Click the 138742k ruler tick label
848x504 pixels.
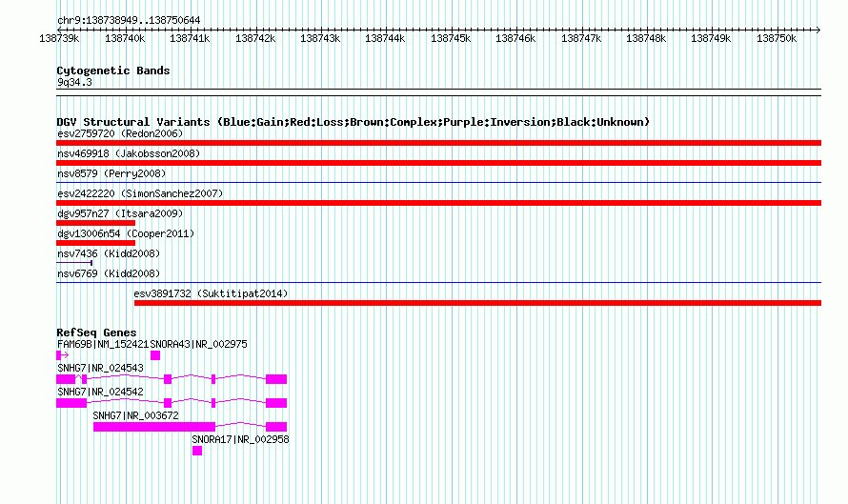(255, 38)
